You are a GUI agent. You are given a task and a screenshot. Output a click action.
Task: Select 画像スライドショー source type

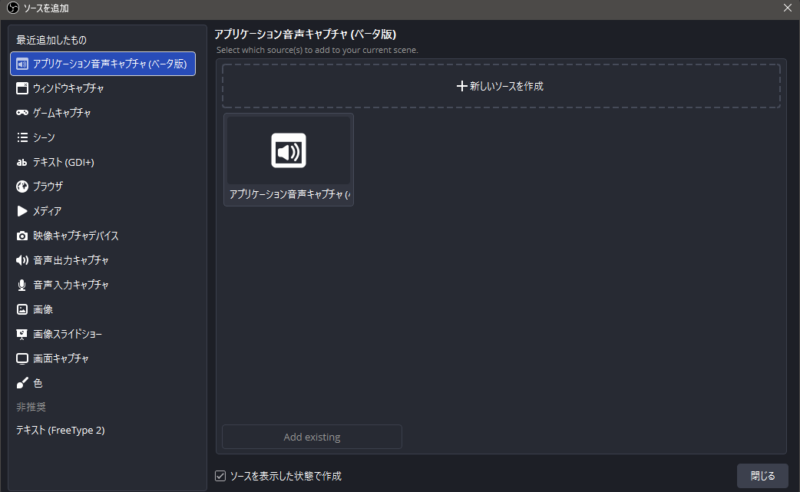point(103,334)
